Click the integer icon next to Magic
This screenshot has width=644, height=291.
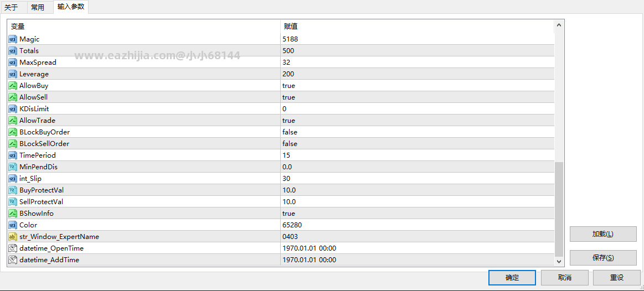coord(13,39)
